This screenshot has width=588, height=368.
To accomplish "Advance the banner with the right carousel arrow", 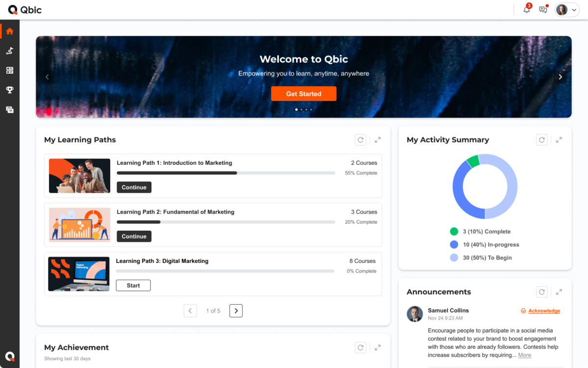I will [x=560, y=77].
